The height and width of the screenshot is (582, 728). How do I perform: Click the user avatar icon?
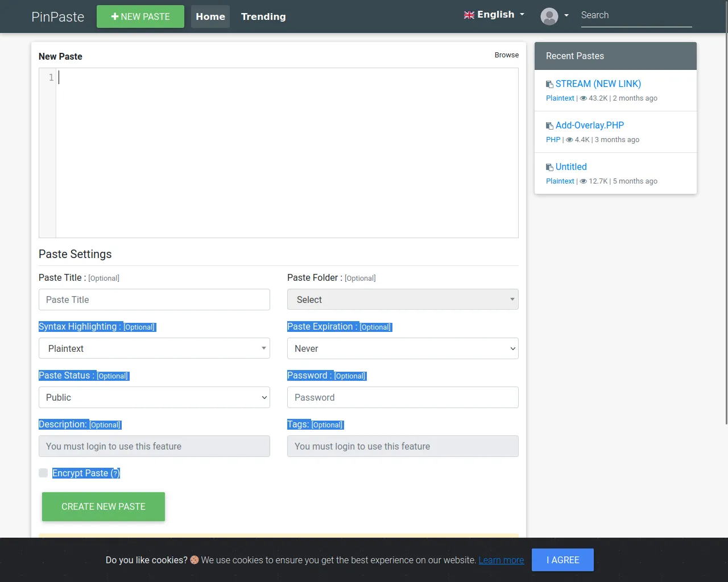pyautogui.click(x=549, y=16)
